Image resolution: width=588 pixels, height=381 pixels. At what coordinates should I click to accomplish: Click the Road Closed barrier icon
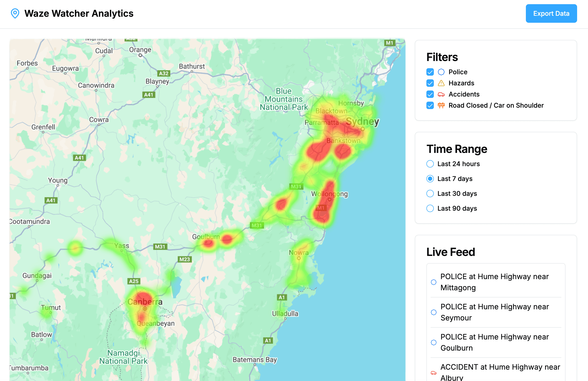click(x=441, y=105)
